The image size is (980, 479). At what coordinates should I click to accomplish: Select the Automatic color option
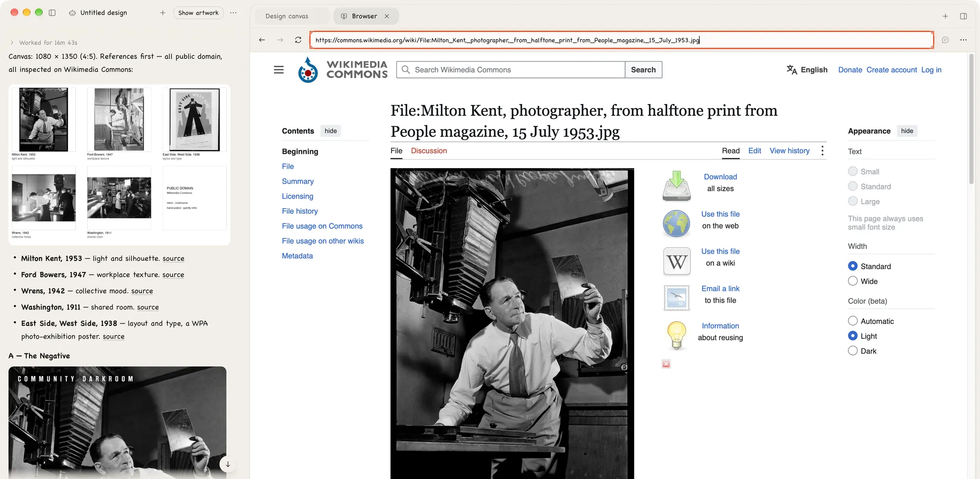(853, 321)
